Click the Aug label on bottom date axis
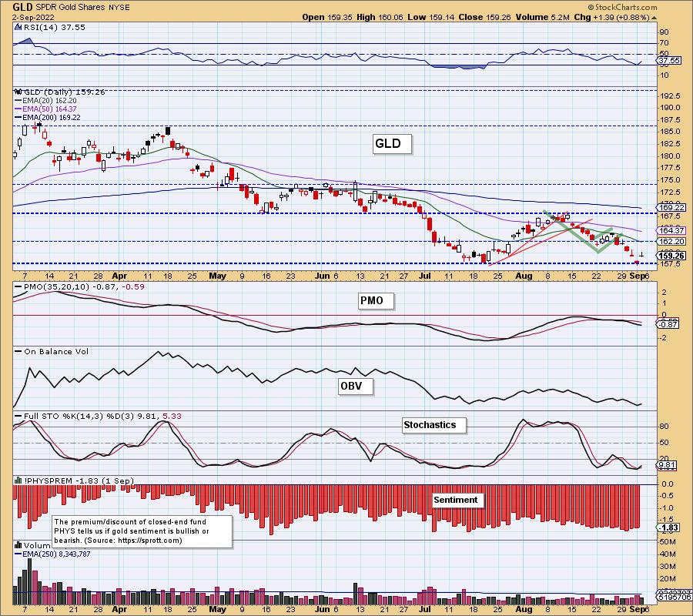The width and height of the screenshot is (693, 616). point(524,609)
